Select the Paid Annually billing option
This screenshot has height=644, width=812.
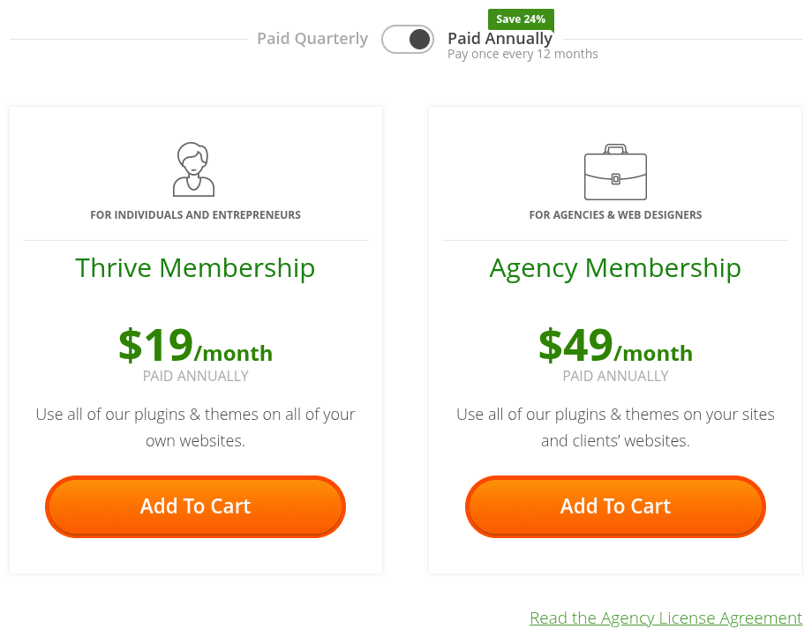[500, 39]
